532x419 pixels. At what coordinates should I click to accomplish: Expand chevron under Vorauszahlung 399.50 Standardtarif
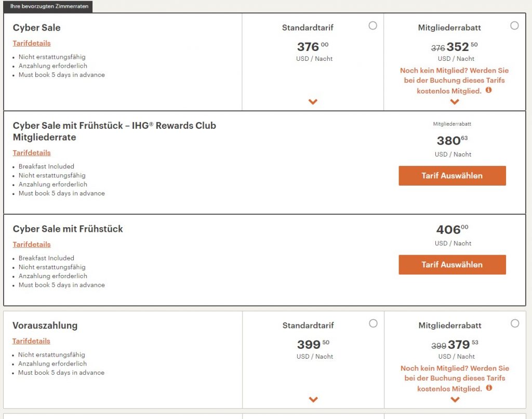(313, 399)
